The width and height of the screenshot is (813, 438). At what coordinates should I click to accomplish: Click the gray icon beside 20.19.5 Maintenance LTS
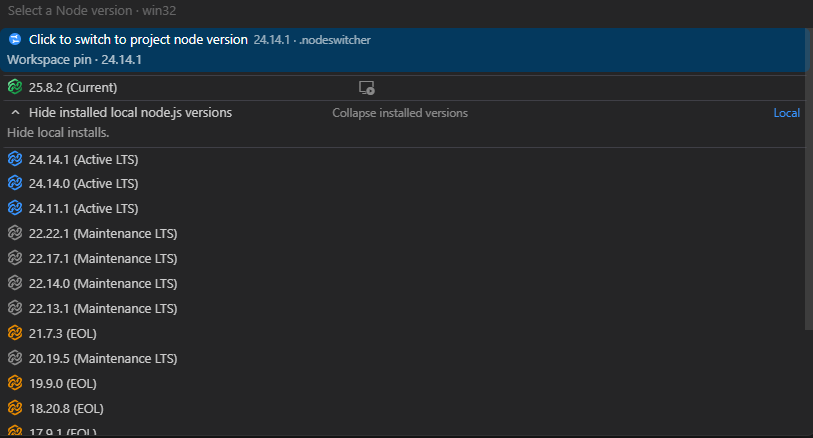click(x=15, y=358)
